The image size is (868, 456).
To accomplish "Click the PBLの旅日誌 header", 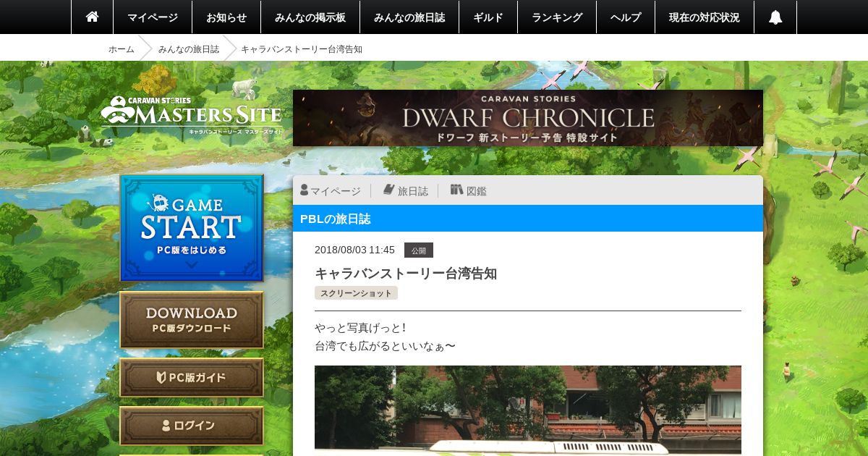I will [528, 219].
